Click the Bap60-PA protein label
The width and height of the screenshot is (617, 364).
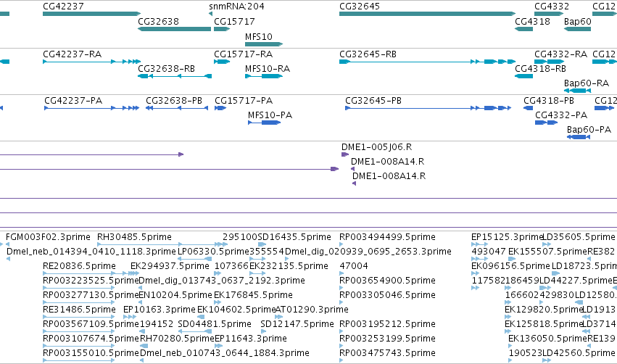(589, 130)
